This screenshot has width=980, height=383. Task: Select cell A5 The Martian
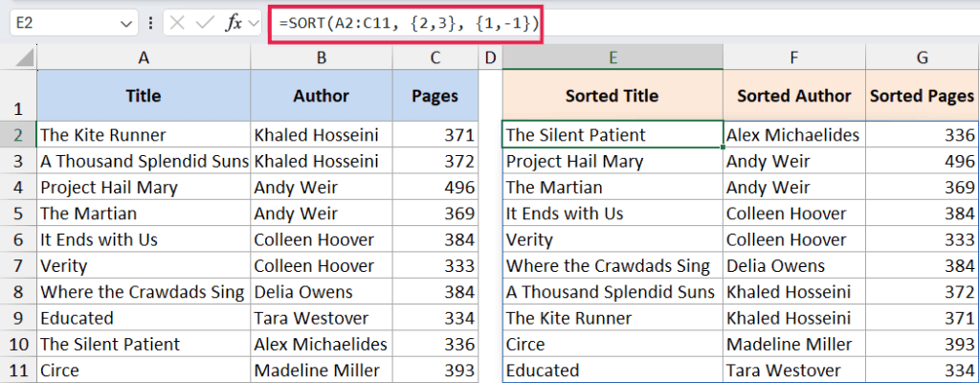point(144,214)
